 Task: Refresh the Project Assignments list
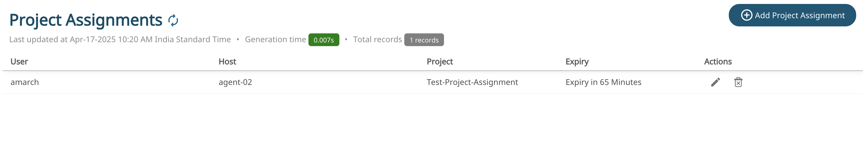(173, 21)
